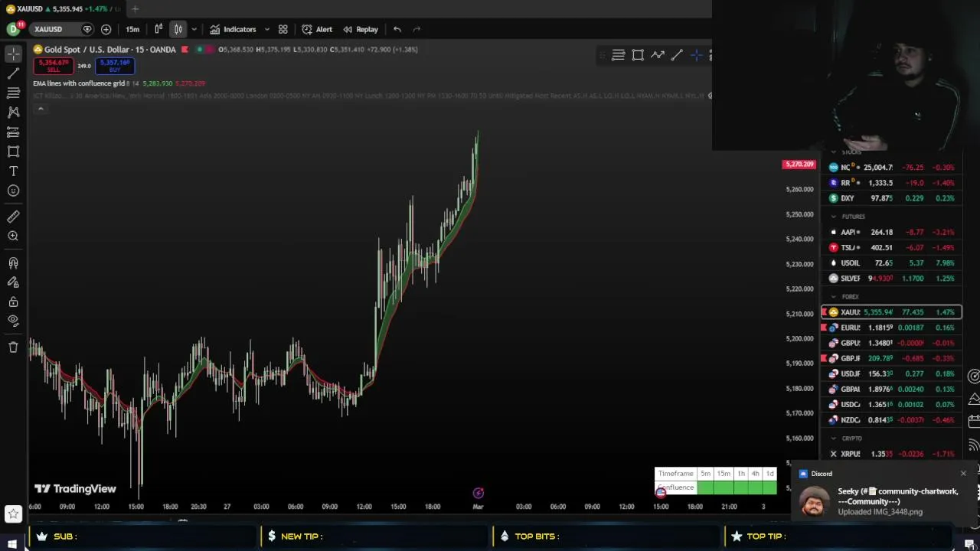This screenshot has height=551, width=980.
Task: Click the TradingView logo on chart
Action: click(x=75, y=489)
